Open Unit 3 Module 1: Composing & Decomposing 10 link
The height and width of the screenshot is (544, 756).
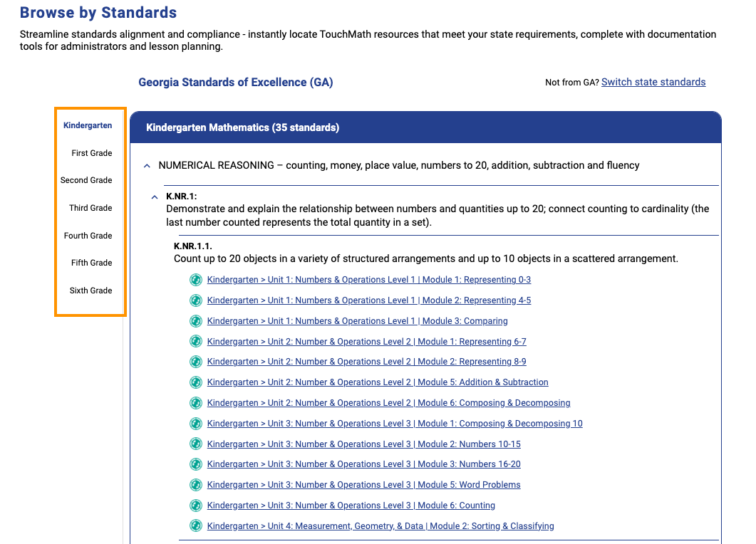point(395,424)
